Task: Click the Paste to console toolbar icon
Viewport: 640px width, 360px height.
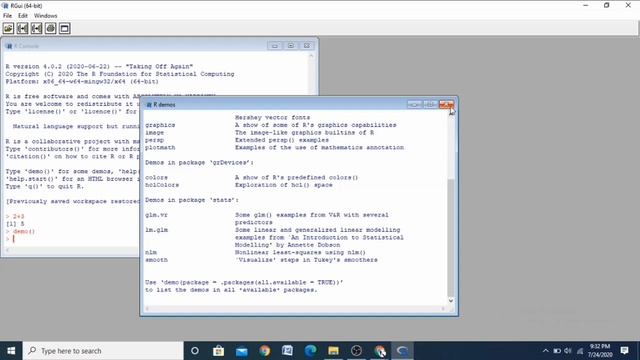Action: (22, 28)
